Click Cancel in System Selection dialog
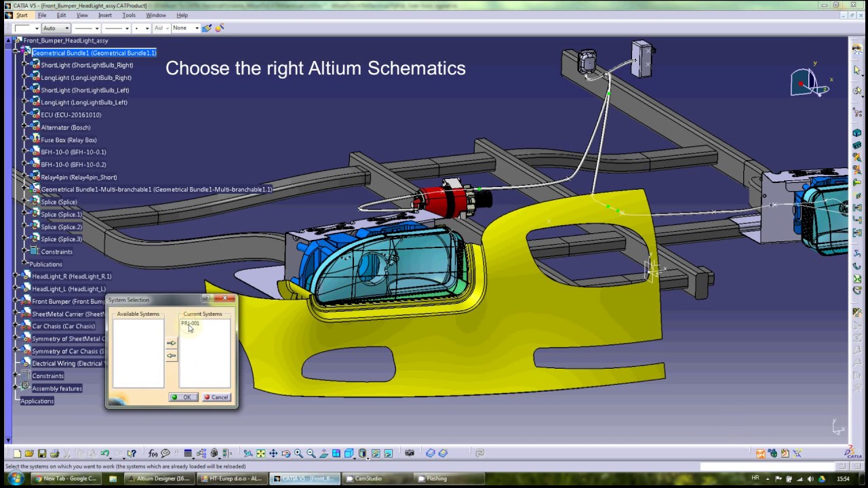Image resolution: width=868 pixels, height=488 pixels. tap(216, 397)
